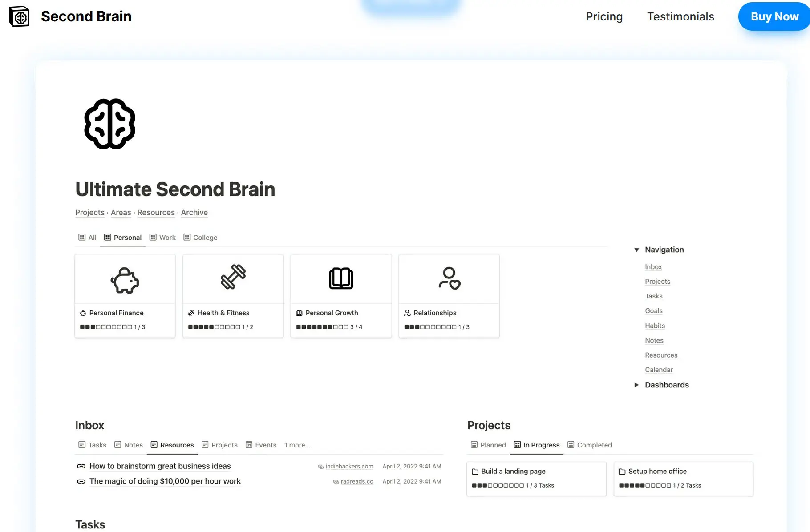
Task: Click the Relationships person icon
Action: click(449, 278)
